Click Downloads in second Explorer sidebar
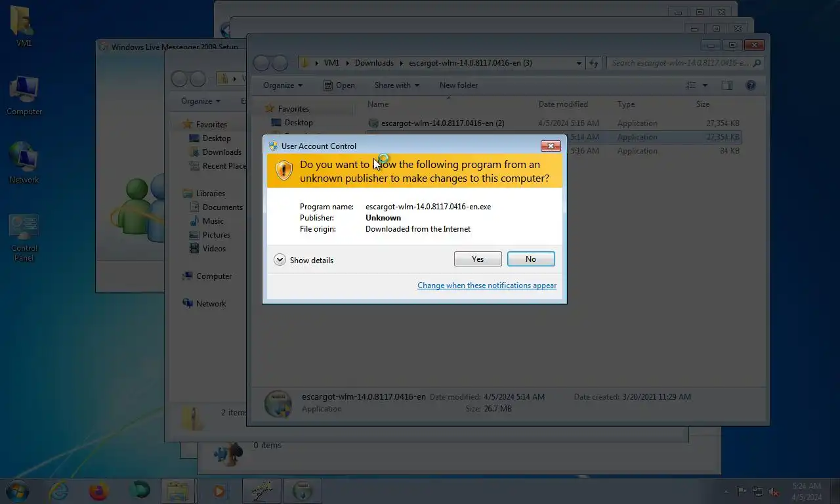The image size is (840, 504). 222,152
